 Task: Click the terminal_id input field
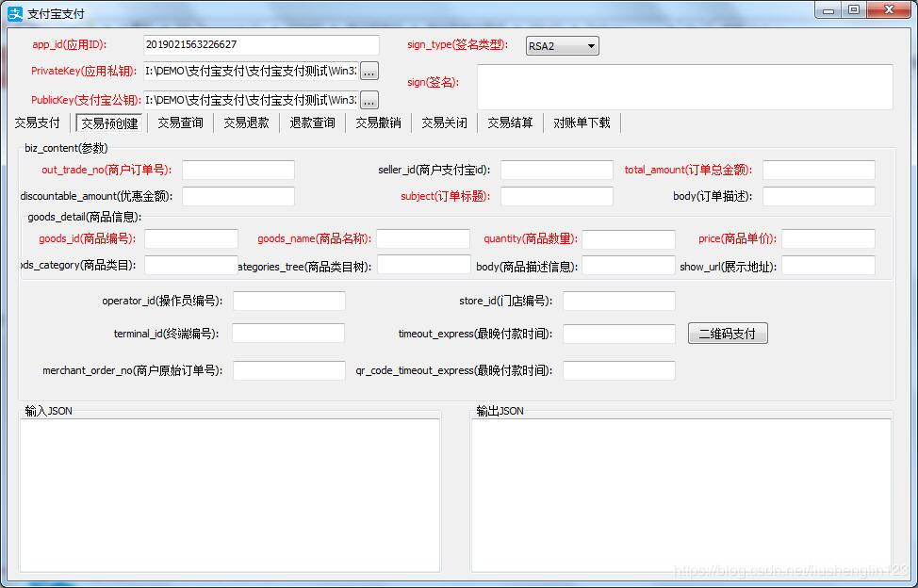[x=288, y=334]
